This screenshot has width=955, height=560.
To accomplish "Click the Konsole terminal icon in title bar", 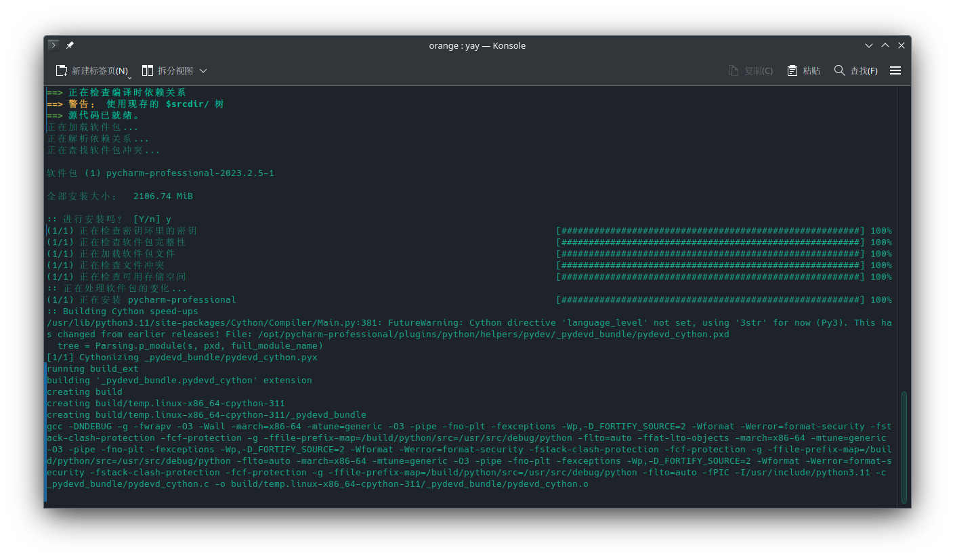I will point(54,45).
